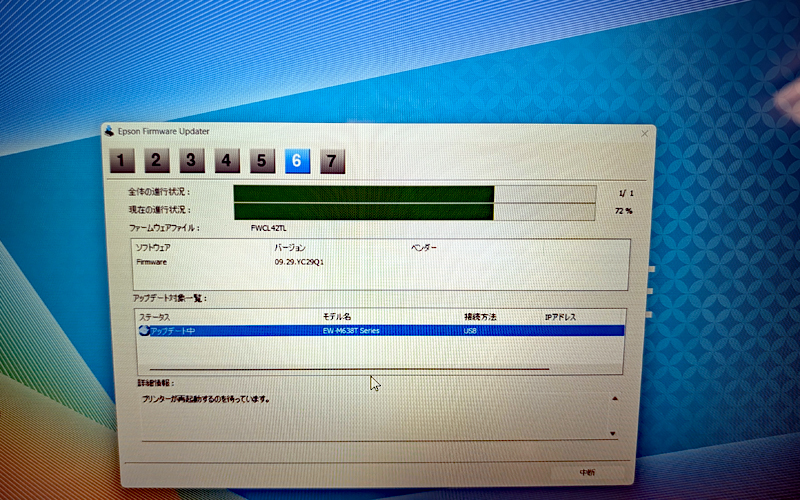Click the ベンダー column header

pos(423,247)
